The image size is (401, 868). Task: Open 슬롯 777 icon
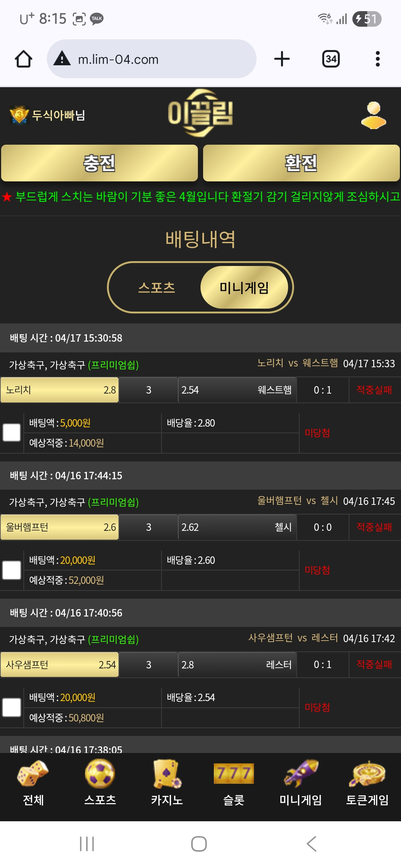(x=234, y=773)
